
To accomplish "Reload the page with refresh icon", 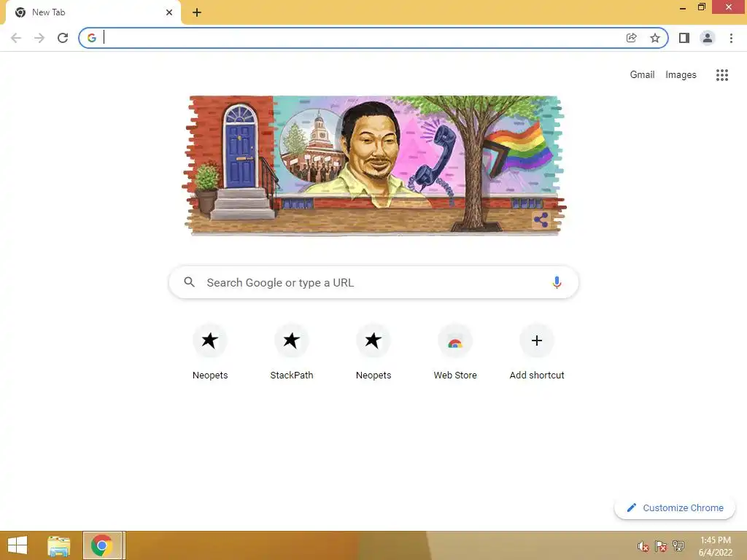I will click(63, 38).
